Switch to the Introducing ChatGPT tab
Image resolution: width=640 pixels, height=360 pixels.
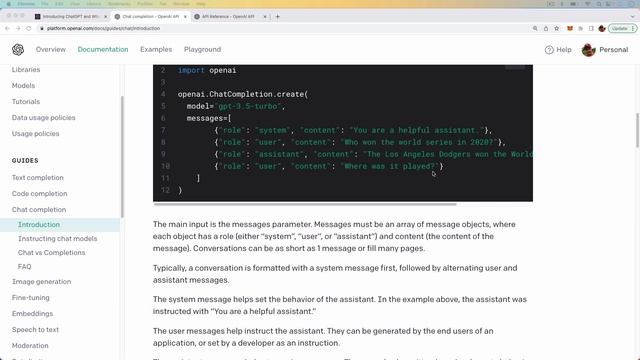pyautogui.click(x=71, y=17)
